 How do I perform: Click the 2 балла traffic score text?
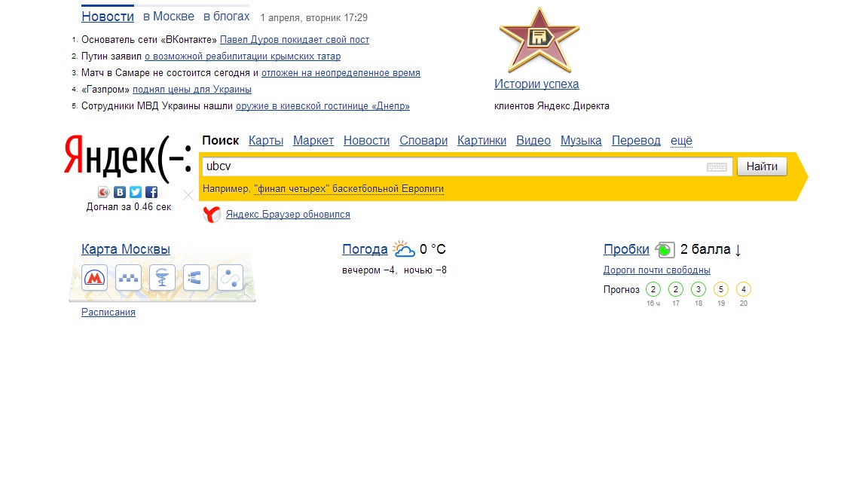(x=705, y=249)
